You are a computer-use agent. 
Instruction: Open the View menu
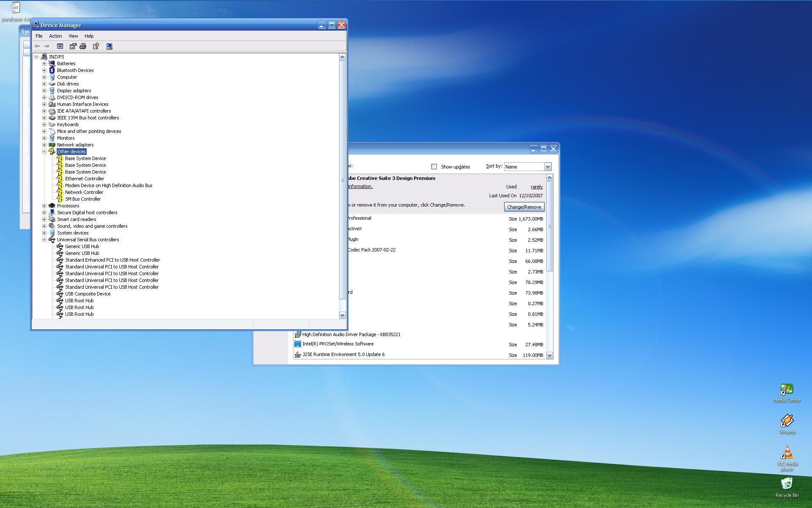73,36
